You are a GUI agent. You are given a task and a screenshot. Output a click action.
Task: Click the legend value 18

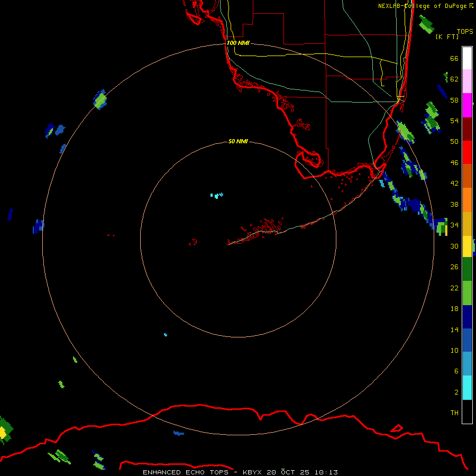click(454, 309)
